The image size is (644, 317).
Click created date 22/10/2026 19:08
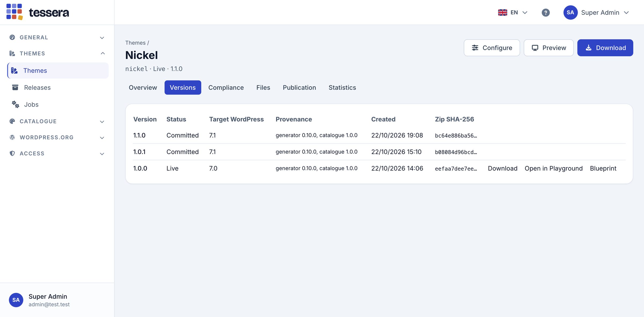point(397,135)
